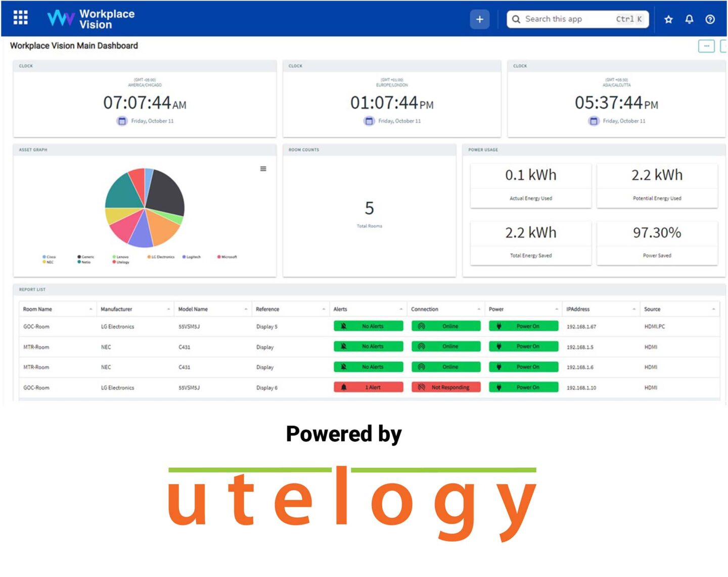The height and width of the screenshot is (577, 728).
Task: Click the Search this app field
Action: [566, 19]
